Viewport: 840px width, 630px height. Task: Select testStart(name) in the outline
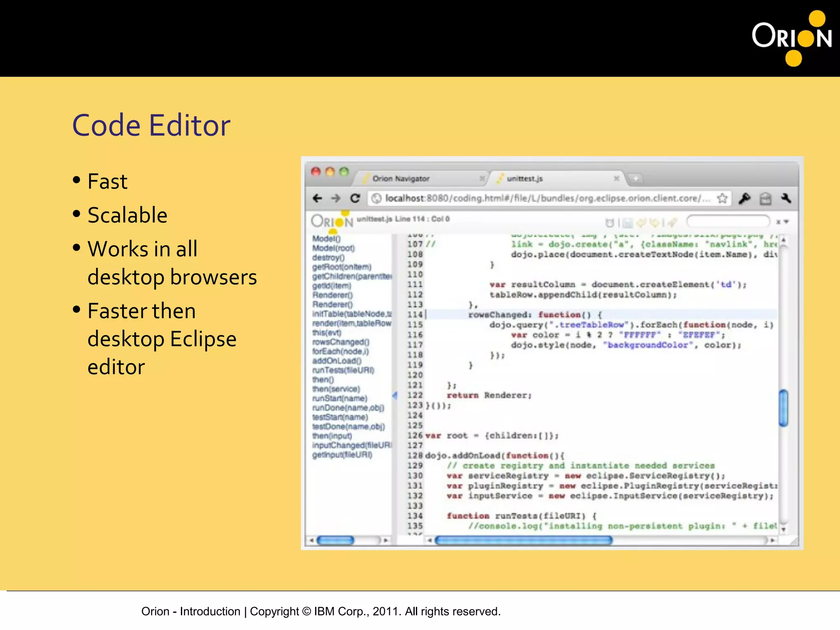pos(340,417)
